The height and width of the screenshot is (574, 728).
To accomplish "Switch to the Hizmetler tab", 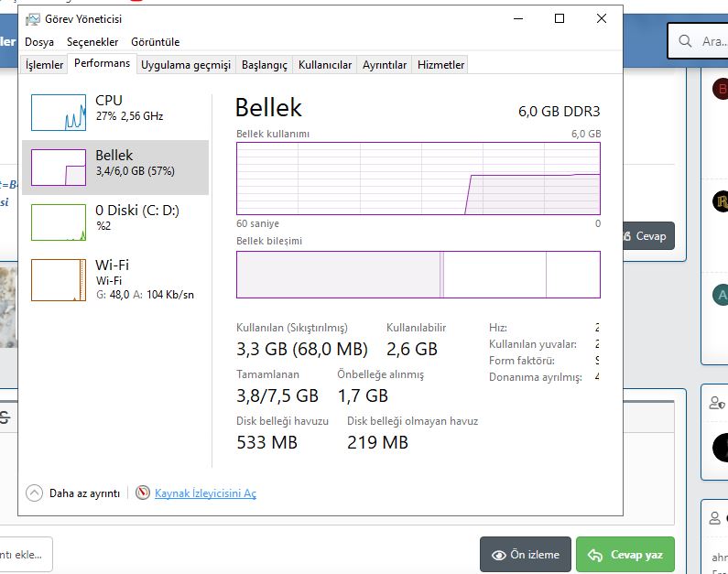I will pos(441,65).
